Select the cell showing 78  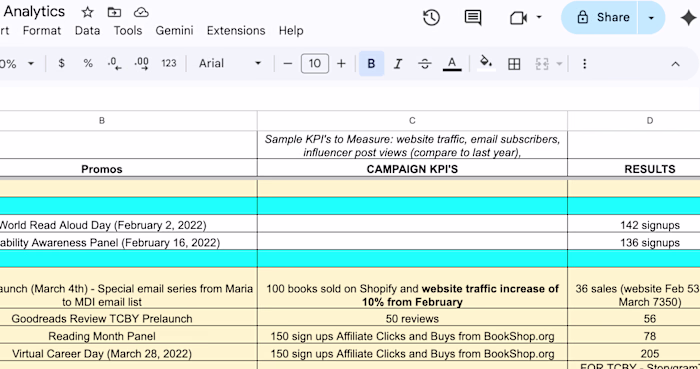click(x=634, y=336)
